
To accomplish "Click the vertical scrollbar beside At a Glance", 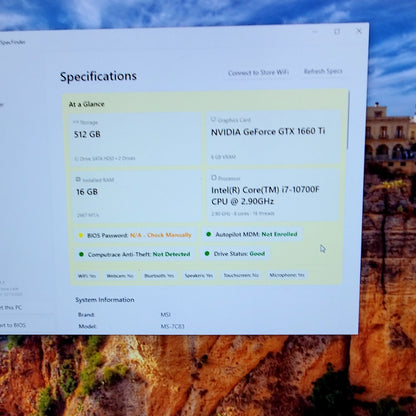I will point(347,120).
